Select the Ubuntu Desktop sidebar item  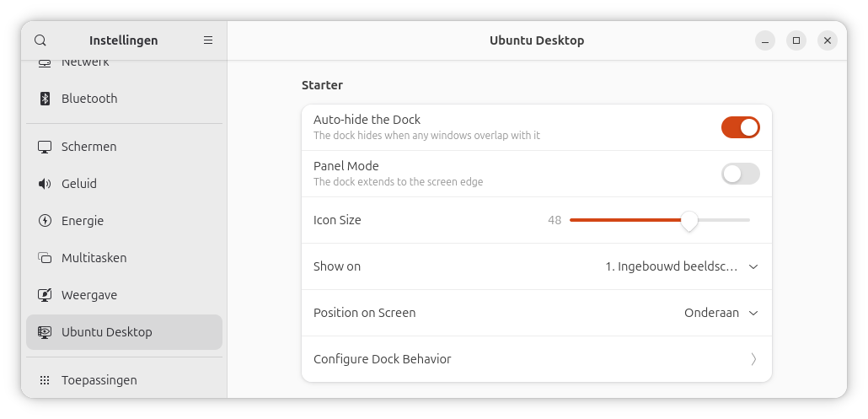pyautogui.click(x=124, y=332)
